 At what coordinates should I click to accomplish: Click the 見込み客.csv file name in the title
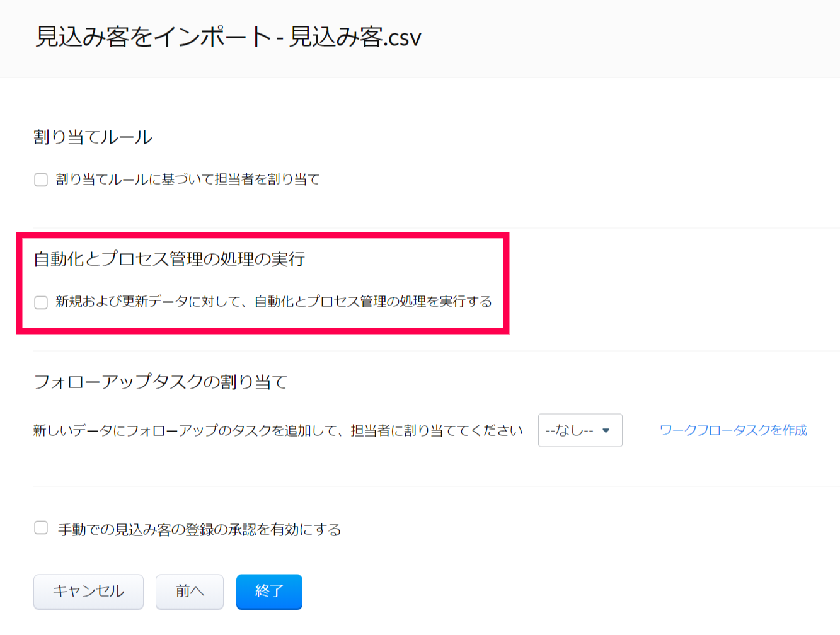point(355,37)
